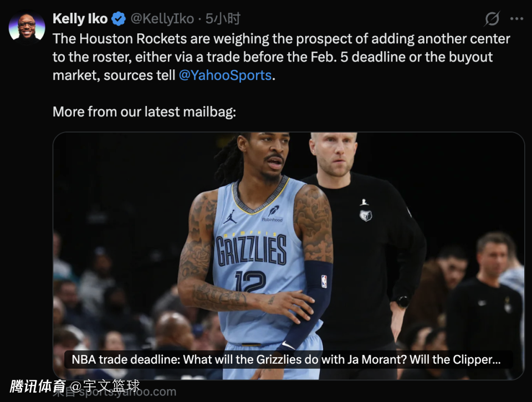Open the three-dot more options menu

516,19
